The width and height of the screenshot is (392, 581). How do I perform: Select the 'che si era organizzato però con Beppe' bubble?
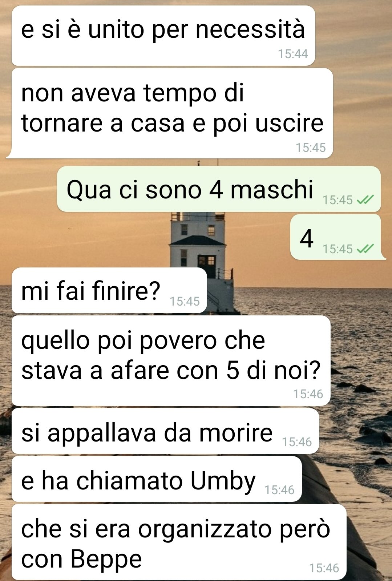pos(179,542)
